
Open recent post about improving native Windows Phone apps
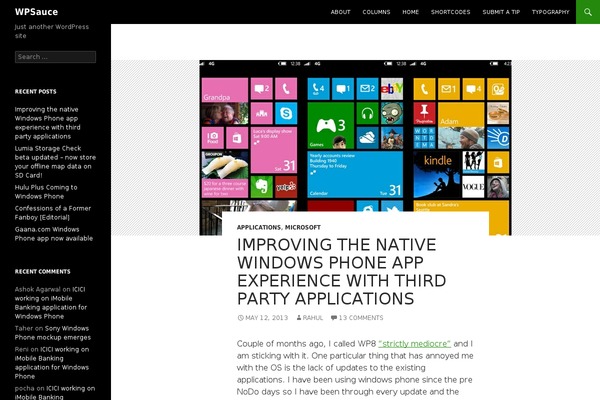click(47, 123)
